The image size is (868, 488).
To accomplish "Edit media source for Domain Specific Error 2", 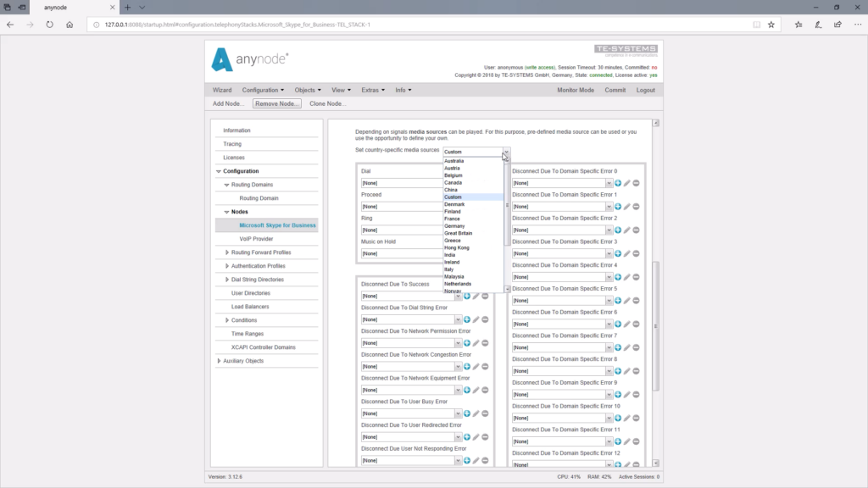I will pyautogui.click(x=627, y=230).
